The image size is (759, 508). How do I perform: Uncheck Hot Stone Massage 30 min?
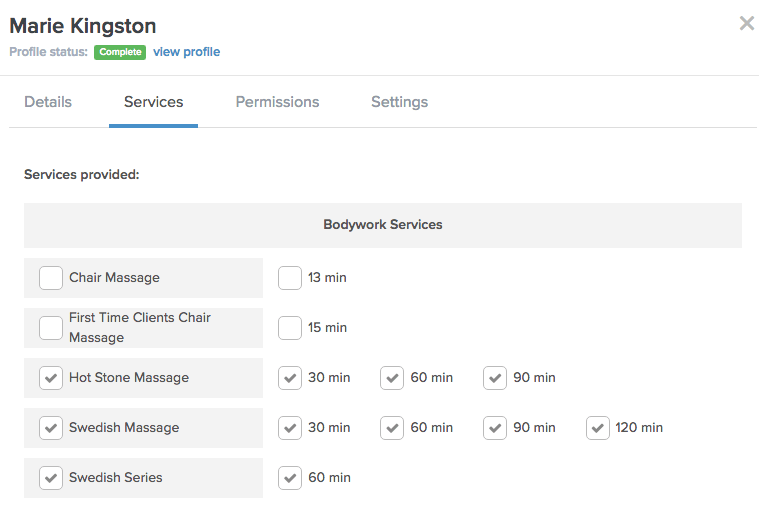[x=290, y=378]
